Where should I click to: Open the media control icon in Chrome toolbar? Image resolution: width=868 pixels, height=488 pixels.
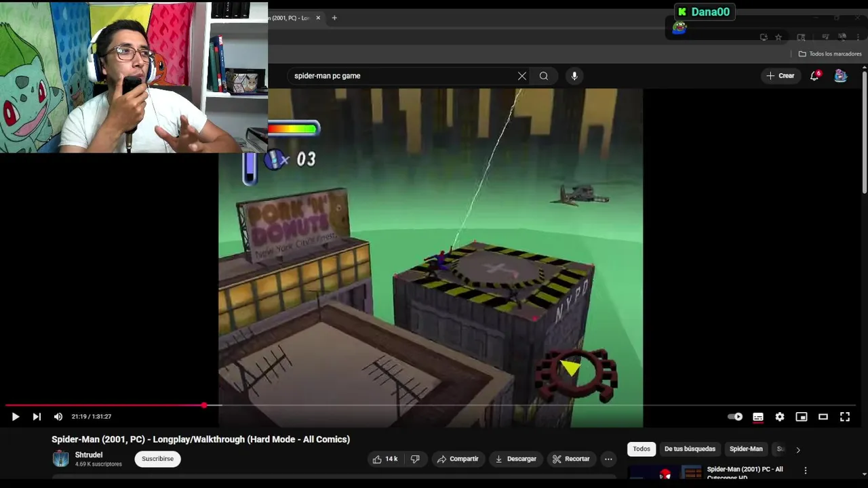point(825,37)
